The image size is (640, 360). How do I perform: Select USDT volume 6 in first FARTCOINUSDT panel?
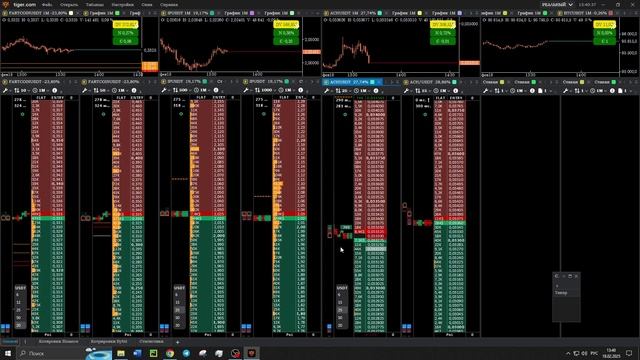click(19, 295)
